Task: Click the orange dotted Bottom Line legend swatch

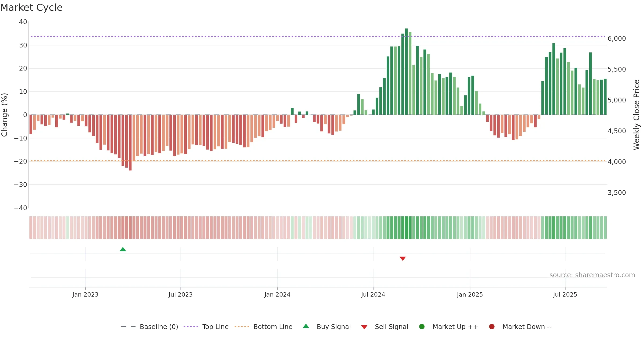Action: click(x=242, y=327)
